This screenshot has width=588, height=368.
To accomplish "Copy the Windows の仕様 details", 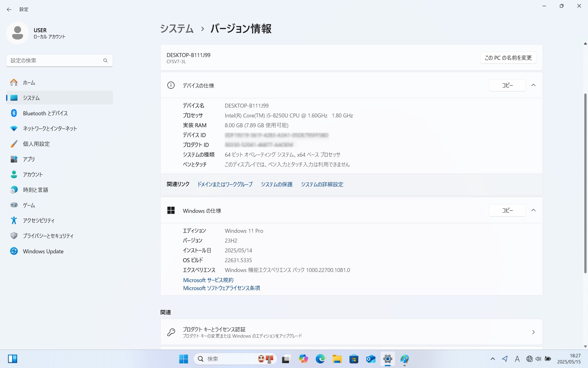I will click(507, 210).
